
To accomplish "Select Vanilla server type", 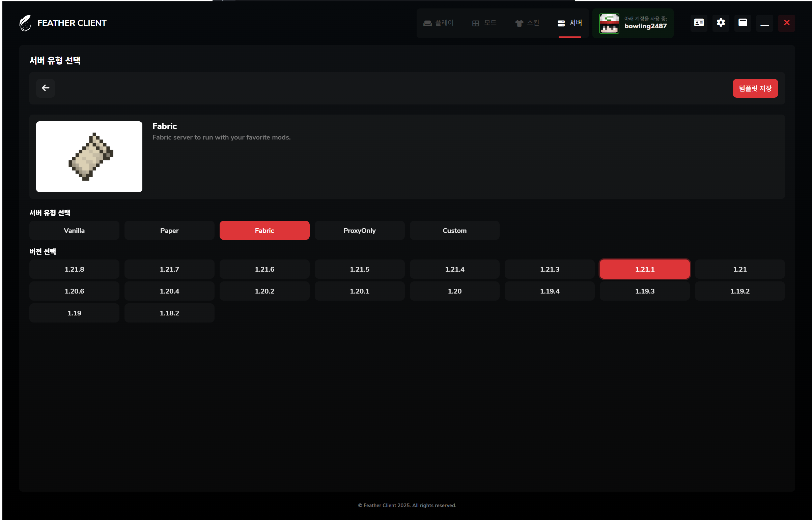I will (74, 231).
